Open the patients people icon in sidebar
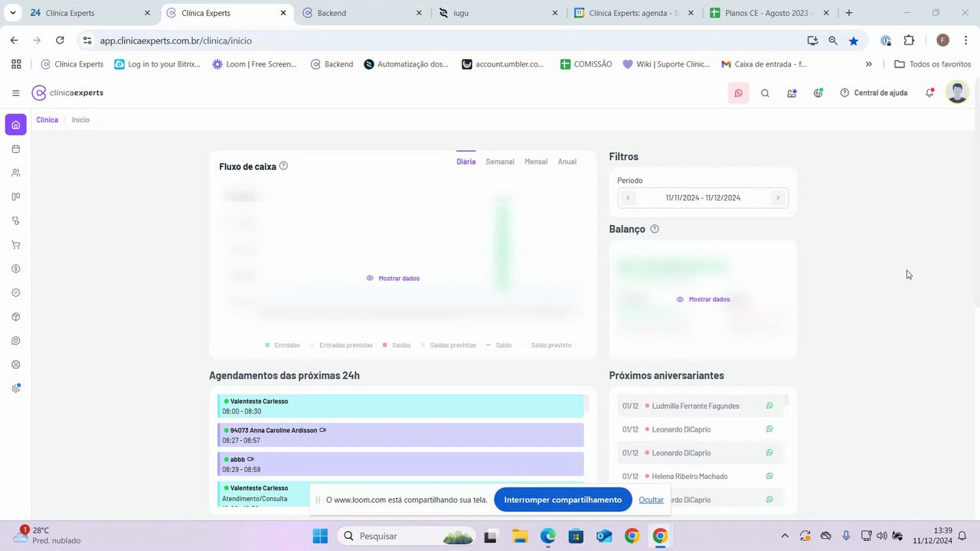Viewport: 980px width, 551px height. 15,173
